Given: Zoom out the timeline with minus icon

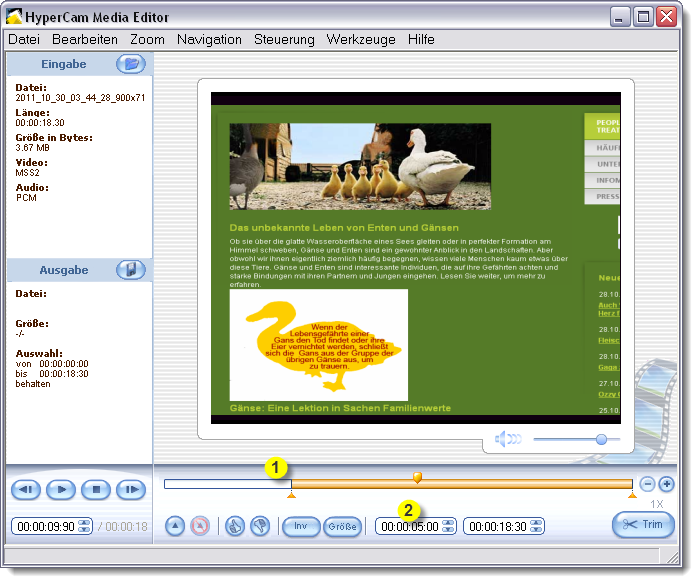Looking at the screenshot, I should coord(647,484).
